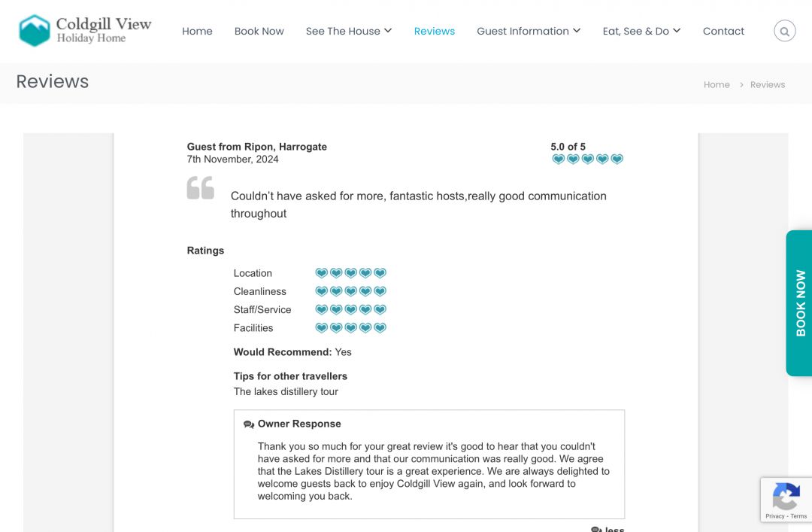The image size is (812, 532).
Task: Click the Home breadcrumb link
Action: (x=717, y=84)
